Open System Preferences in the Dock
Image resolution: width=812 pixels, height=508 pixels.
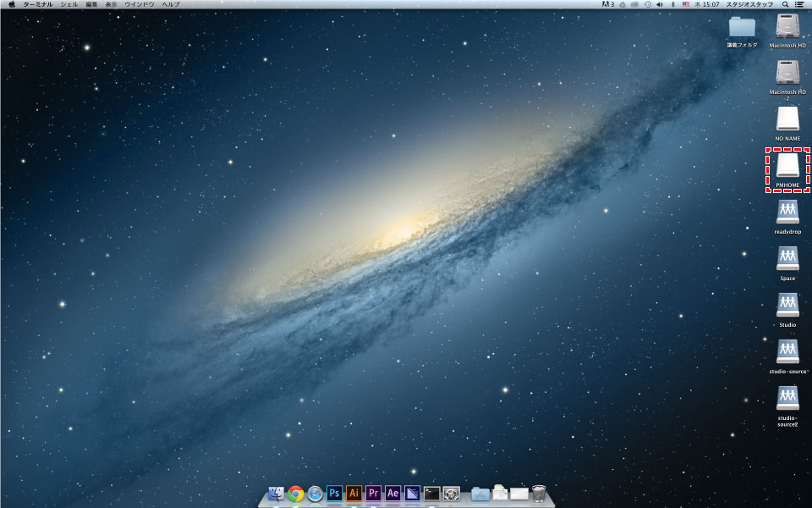pos(452,493)
